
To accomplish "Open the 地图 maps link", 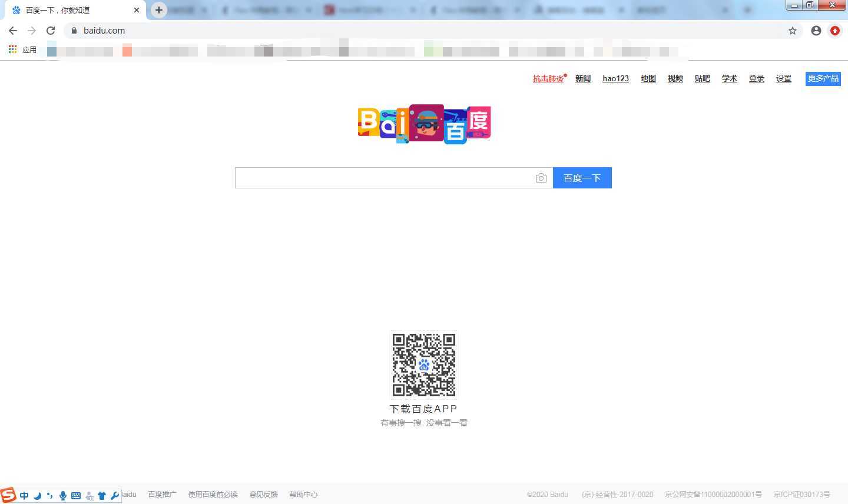I will [648, 78].
